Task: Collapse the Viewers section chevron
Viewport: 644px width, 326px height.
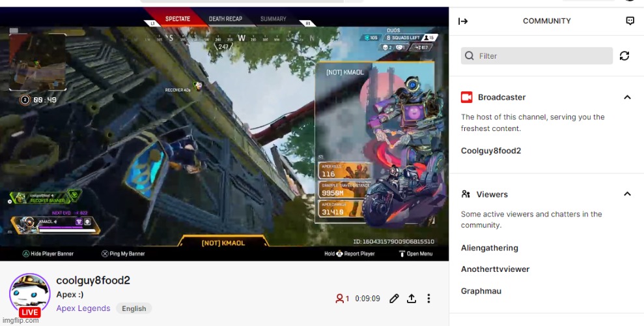Action: click(627, 194)
